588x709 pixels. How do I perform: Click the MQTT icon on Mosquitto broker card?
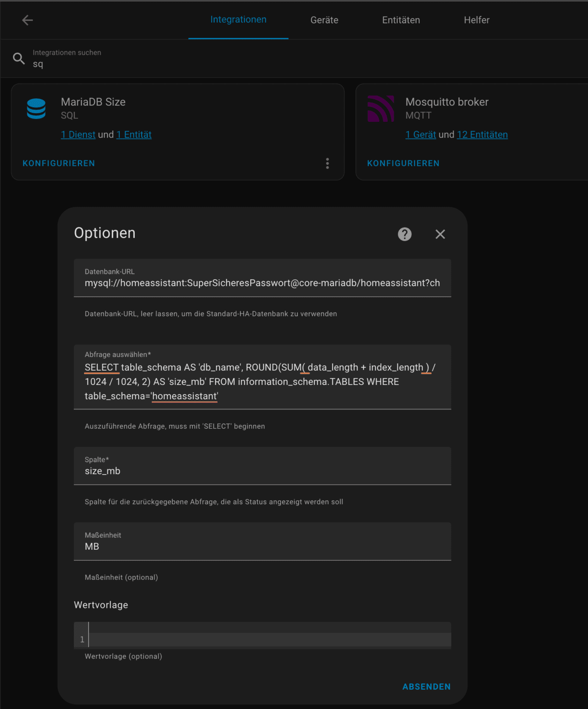tap(381, 109)
